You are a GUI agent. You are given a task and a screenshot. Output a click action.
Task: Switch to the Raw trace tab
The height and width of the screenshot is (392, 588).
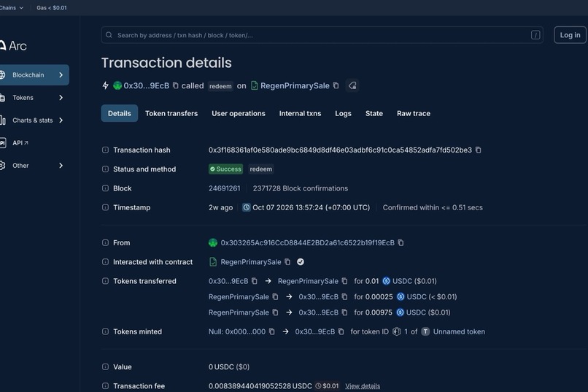coord(414,113)
